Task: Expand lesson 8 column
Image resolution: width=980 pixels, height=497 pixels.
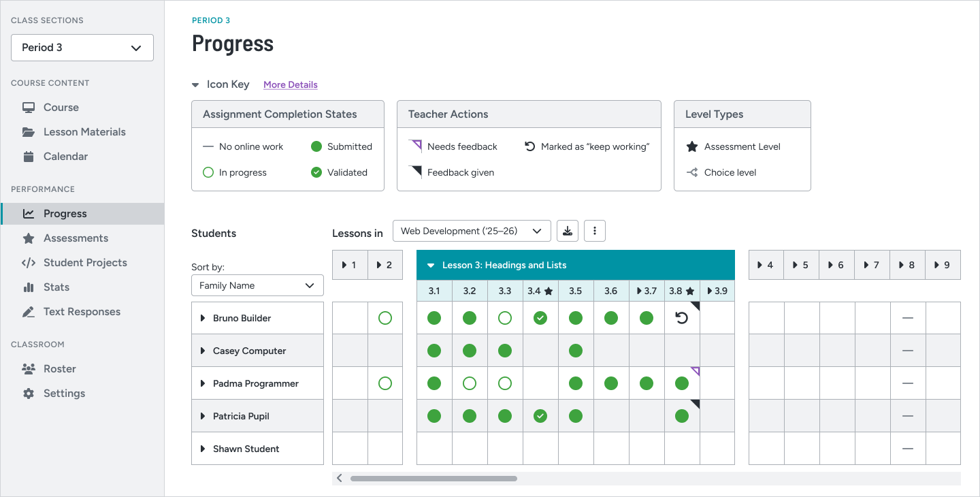Action: pos(908,265)
